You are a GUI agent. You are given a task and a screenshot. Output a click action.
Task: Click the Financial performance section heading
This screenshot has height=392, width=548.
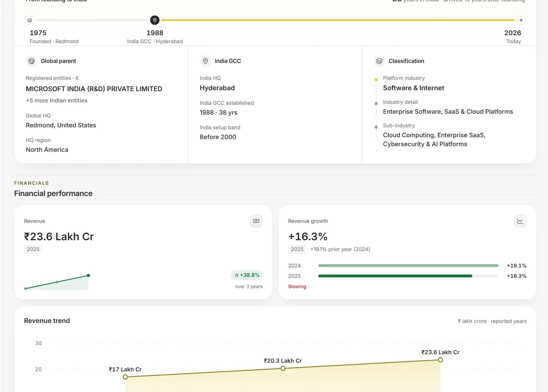(53, 193)
